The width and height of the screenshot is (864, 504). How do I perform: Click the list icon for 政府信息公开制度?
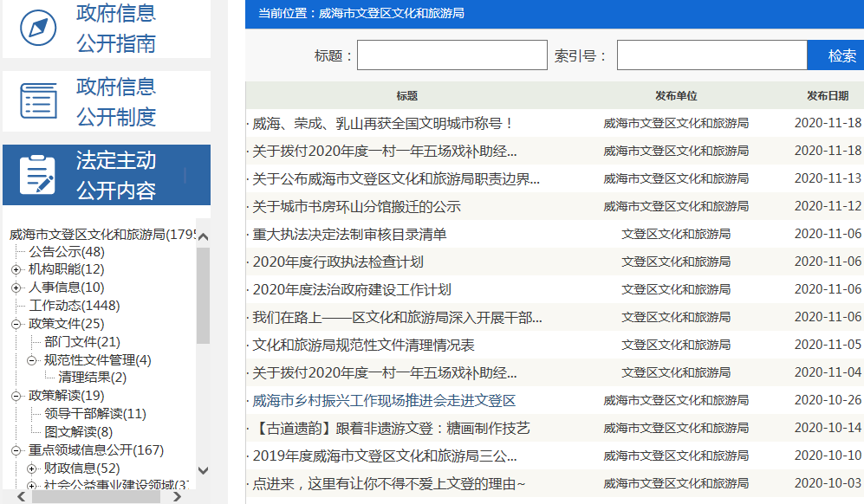tap(38, 101)
